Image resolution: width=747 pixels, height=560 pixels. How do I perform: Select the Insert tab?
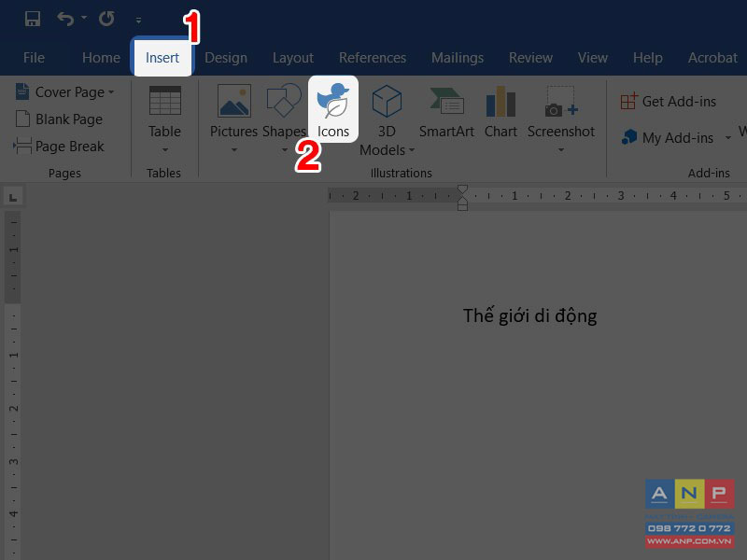click(162, 58)
